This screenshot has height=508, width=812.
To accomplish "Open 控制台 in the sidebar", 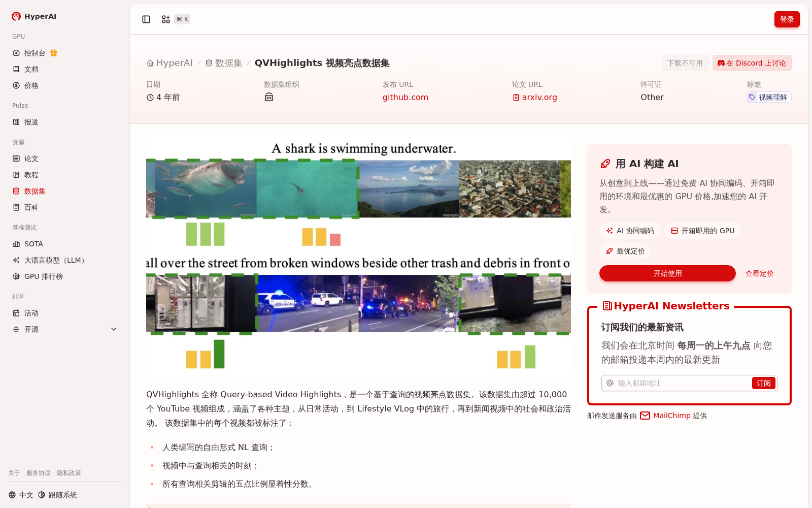I will click(x=65, y=53).
